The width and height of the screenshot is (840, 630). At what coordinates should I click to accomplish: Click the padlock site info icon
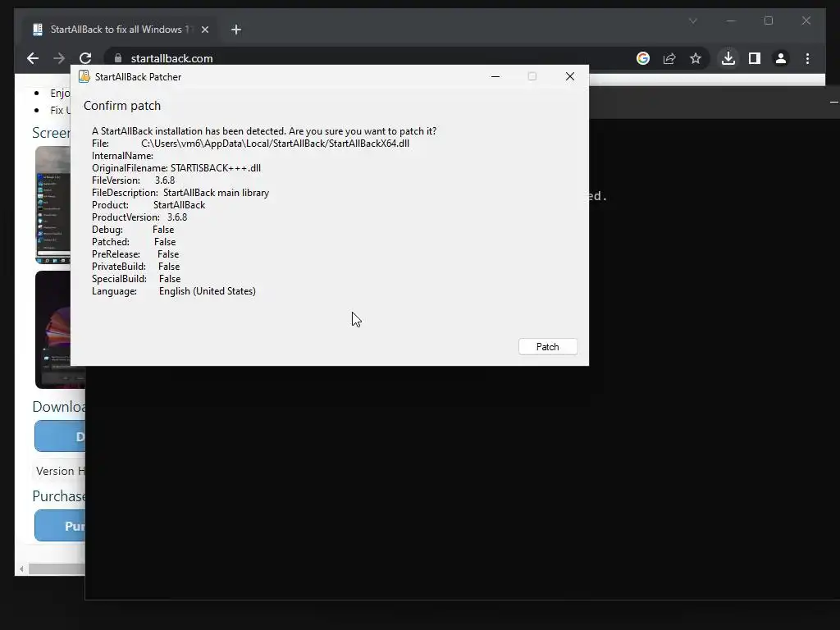118,58
